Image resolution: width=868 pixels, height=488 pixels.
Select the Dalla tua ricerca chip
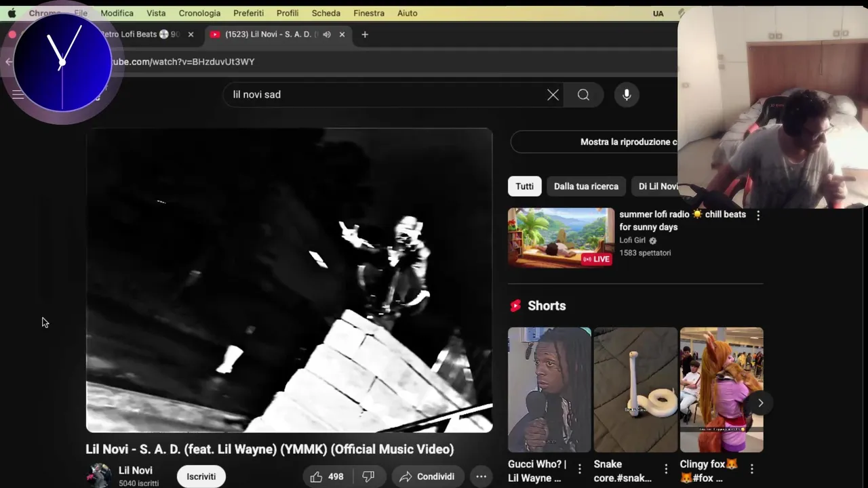pos(586,186)
